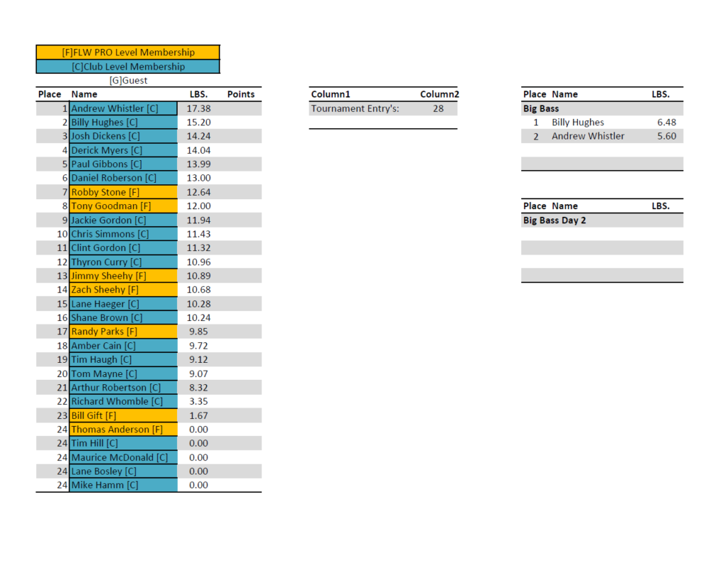
Task: Select Mike Hamm [C] cell
Action: [x=123, y=485]
